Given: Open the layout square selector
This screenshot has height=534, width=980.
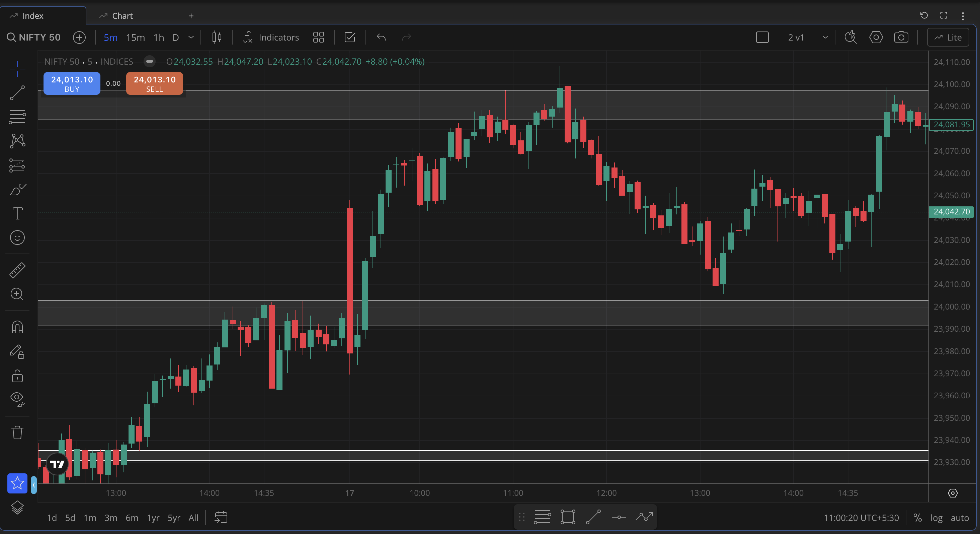Looking at the screenshot, I should (x=762, y=37).
